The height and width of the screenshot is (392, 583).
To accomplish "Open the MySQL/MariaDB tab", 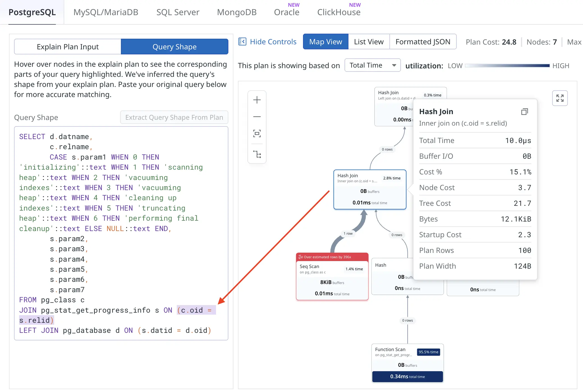I will coord(106,12).
